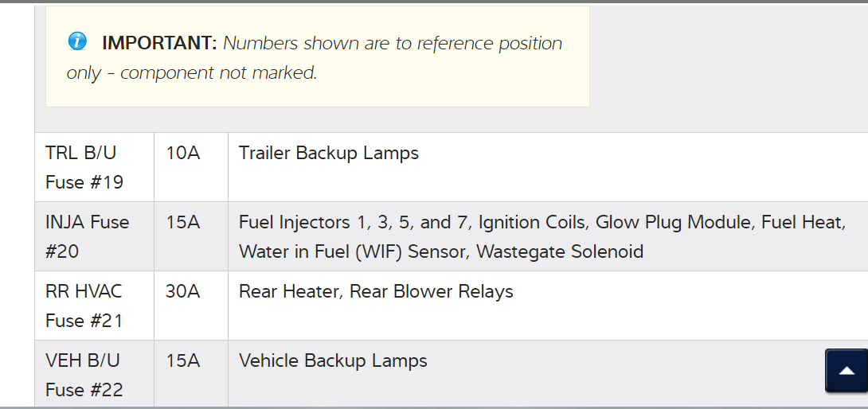The width and height of the screenshot is (868, 409).
Task: Select the RR HVAC Fuse #21 cell
Action: coord(84,306)
